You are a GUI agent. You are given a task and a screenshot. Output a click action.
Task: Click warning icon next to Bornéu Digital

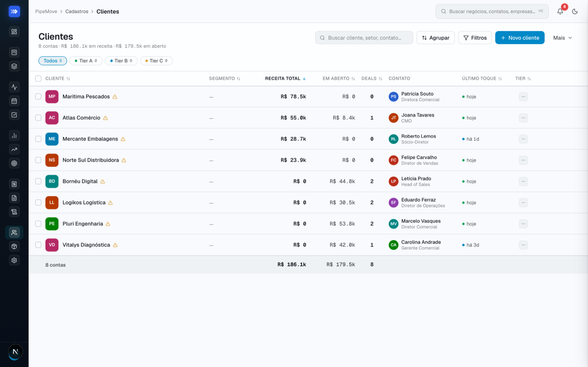pyautogui.click(x=103, y=181)
